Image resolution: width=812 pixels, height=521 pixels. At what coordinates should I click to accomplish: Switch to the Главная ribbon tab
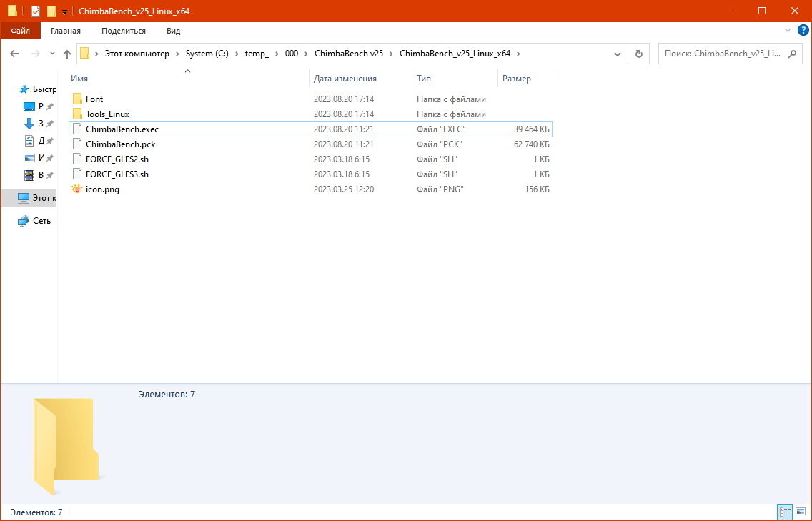click(65, 31)
